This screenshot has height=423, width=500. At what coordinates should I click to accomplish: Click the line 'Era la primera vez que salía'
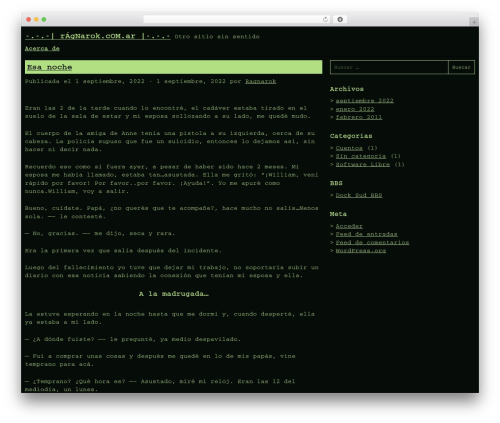tap(123, 251)
